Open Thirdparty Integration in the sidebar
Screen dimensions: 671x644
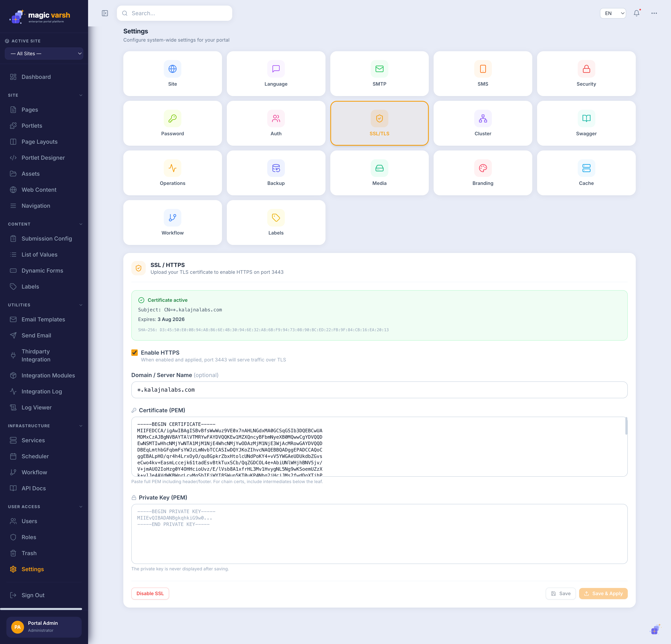(44, 355)
